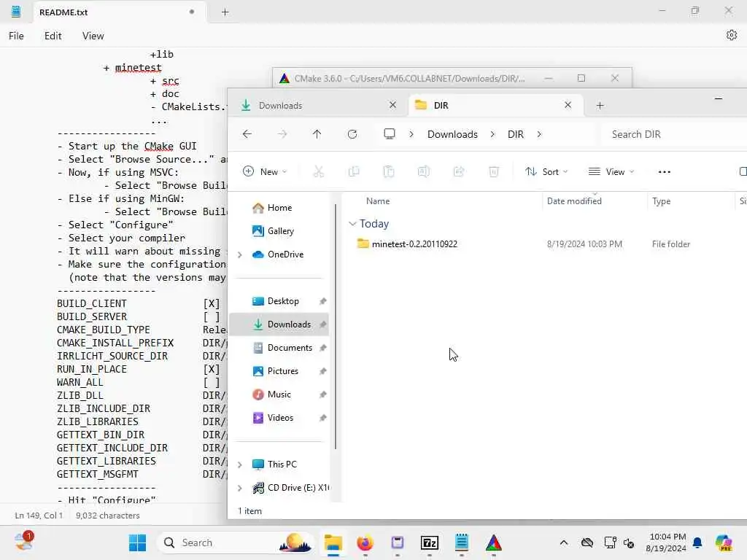The image size is (747, 560).
Task: Navigate up one folder level arrow
Action: [x=317, y=134]
